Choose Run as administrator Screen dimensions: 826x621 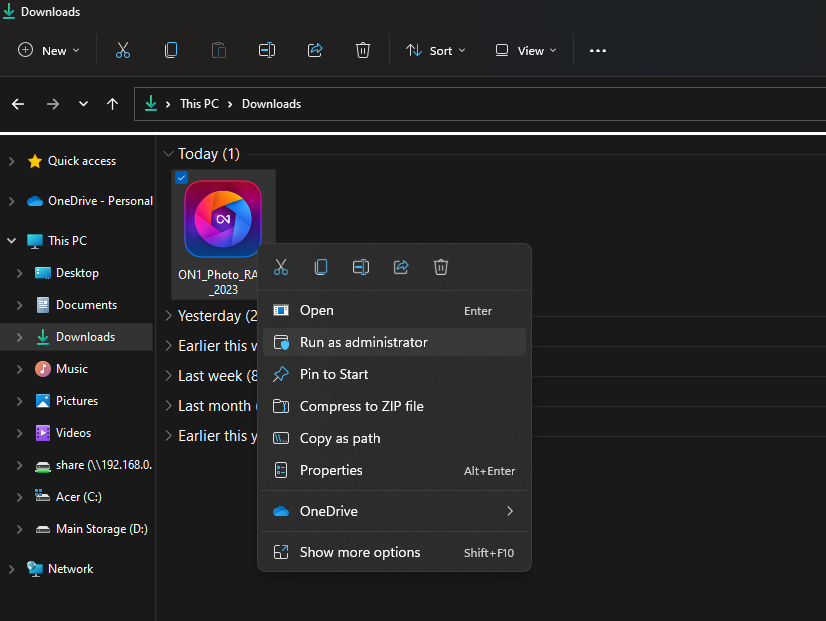[394, 342]
